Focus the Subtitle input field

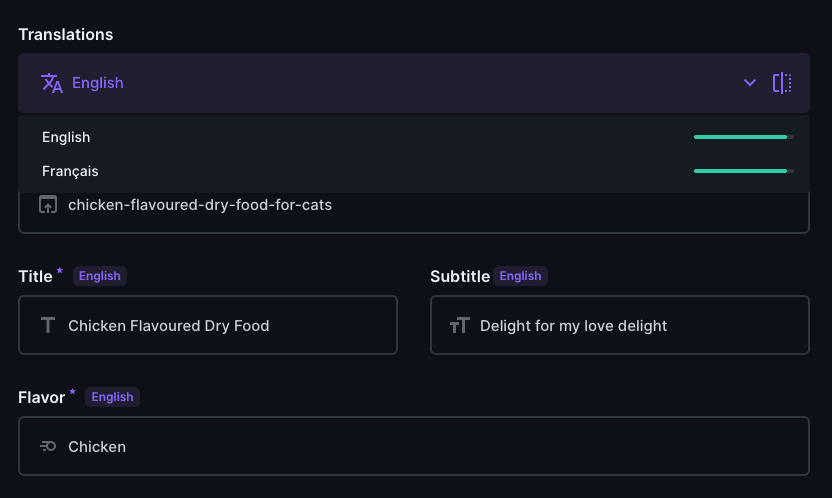[620, 325]
